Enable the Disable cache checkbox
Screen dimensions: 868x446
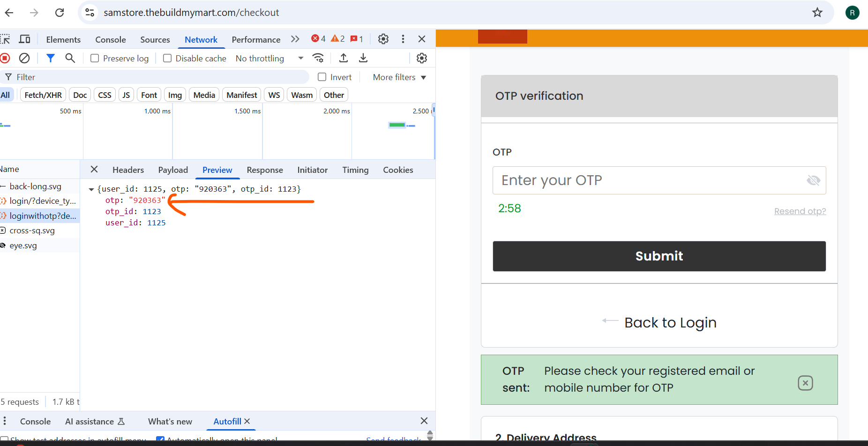pos(167,58)
